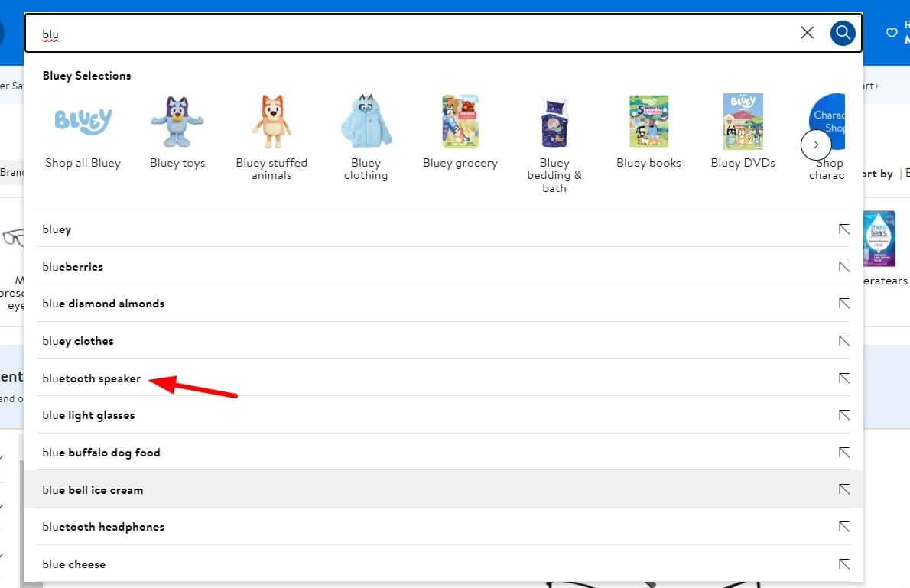This screenshot has width=910, height=588.
Task: Select the "blue buffalo dog food" suggestion
Action: [x=101, y=452]
